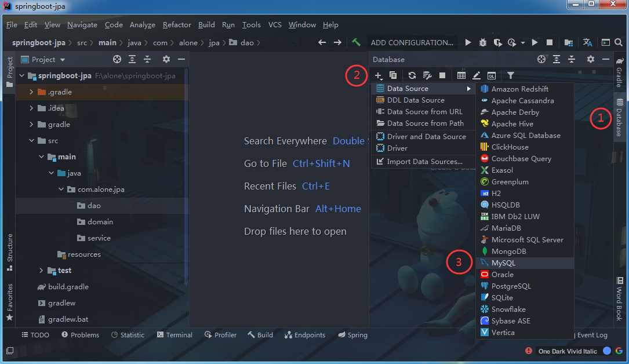Screen dimensions: 629x364
Task: Click the Stop square in the top toolbar
Action: click(x=550, y=42)
